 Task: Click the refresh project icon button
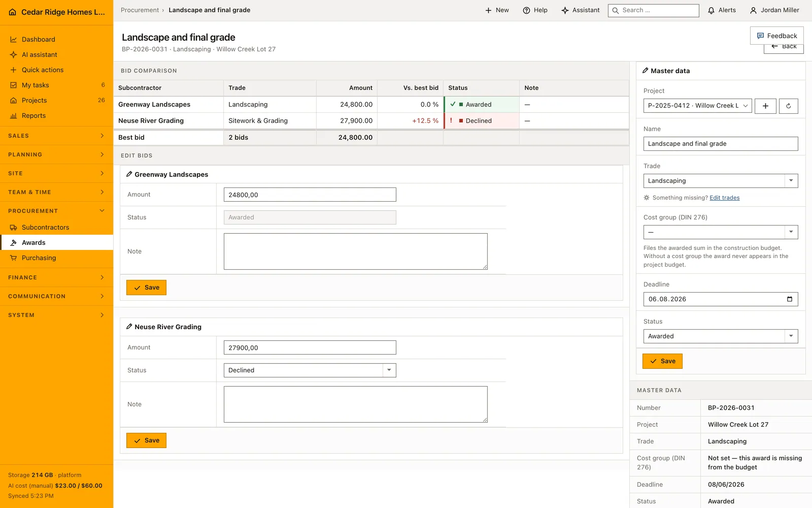pos(788,106)
